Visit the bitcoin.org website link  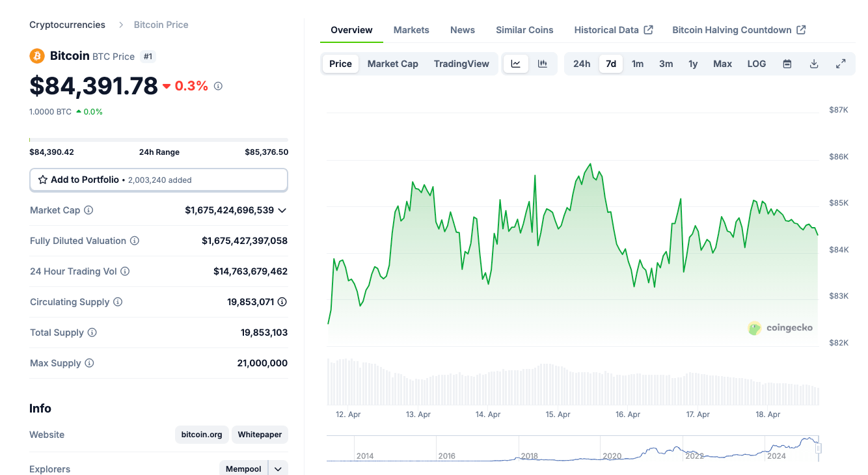(x=201, y=434)
